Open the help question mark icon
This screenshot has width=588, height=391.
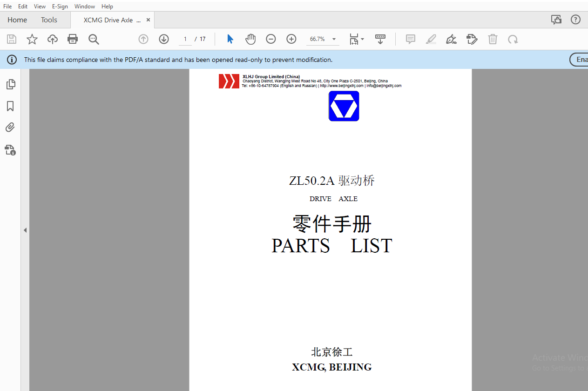tap(576, 20)
